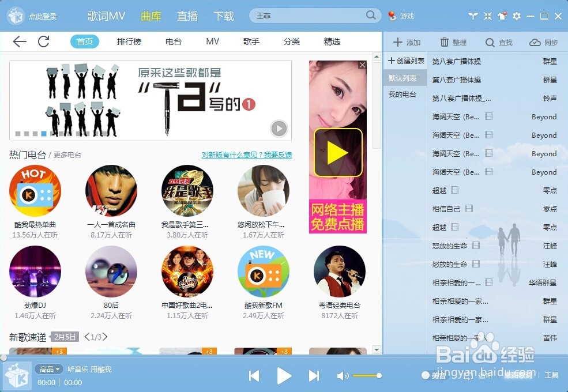This screenshot has height=392, width=568.
Task: Open the settings gear in the title bar
Action: [517, 16]
